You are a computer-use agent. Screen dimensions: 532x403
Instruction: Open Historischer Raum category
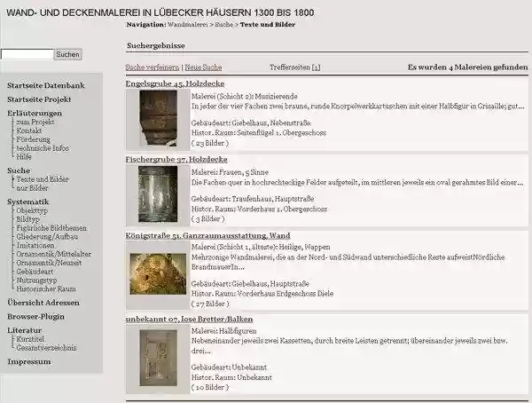coord(46,288)
